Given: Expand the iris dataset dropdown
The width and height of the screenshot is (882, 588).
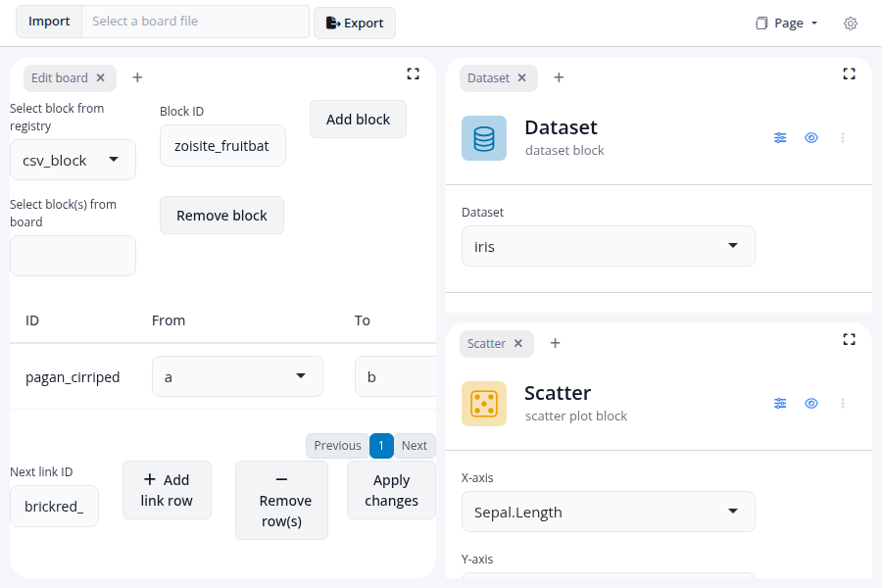Looking at the screenshot, I should 608,246.
